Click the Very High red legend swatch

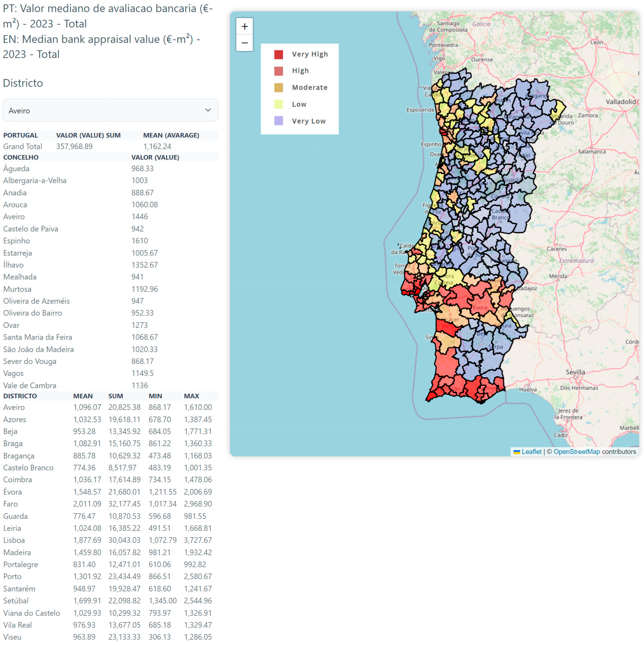pyautogui.click(x=278, y=55)
